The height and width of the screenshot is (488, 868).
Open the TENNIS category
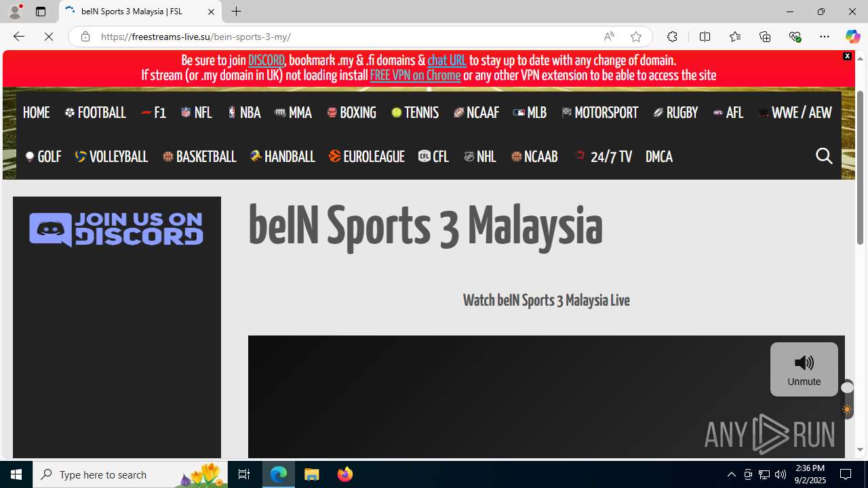point(415,113)
